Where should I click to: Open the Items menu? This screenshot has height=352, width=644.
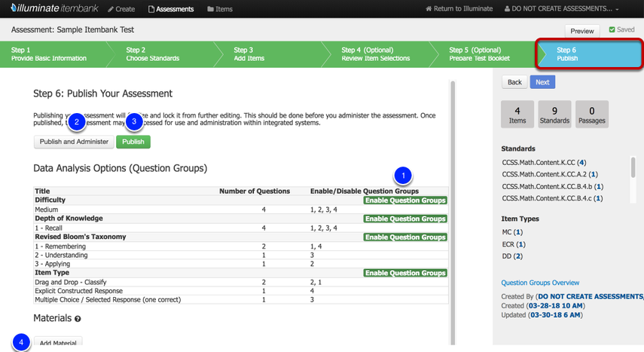[x=220, y=9]
